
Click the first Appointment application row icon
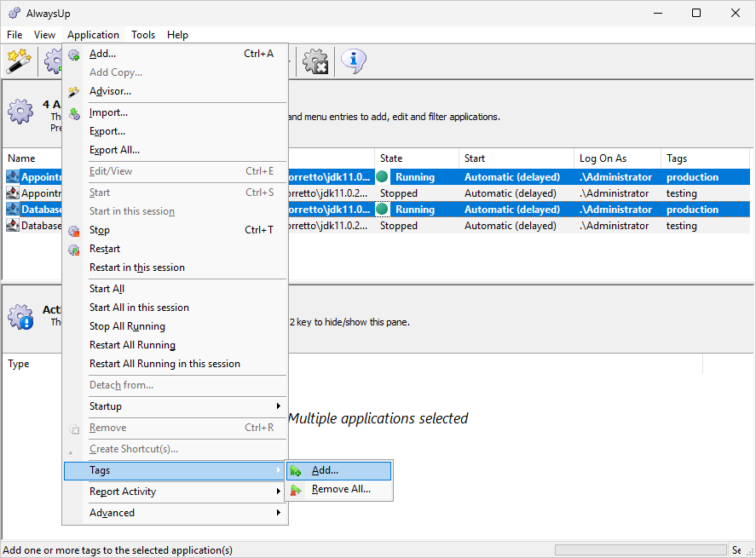[13, 177]
